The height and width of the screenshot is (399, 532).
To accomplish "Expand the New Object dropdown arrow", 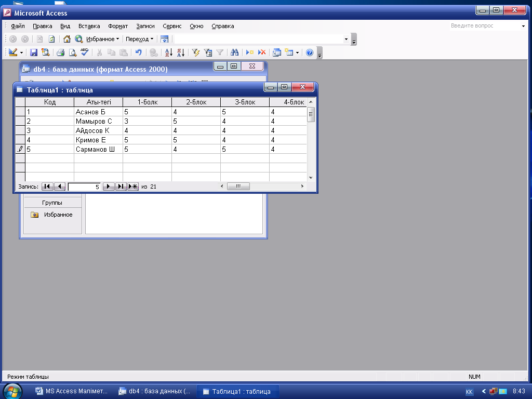I will pos(297,52).
